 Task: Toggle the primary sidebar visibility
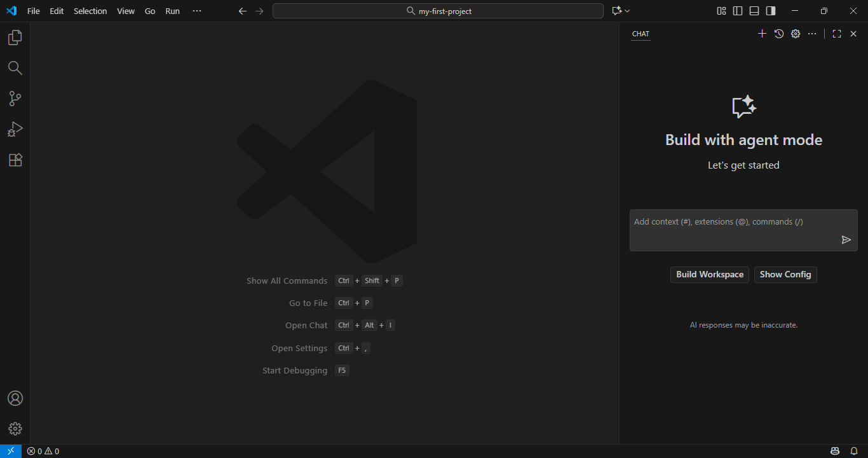click(738, 10)
